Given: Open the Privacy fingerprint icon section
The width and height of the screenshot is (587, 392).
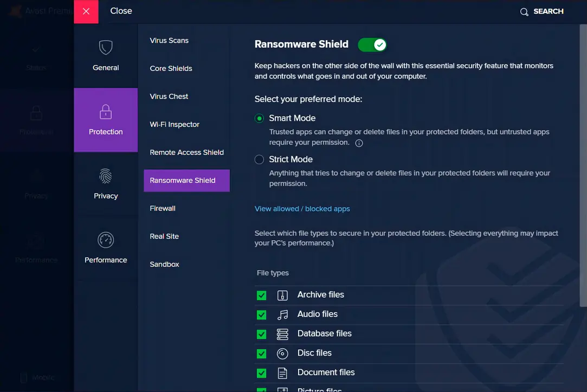Looking at the screenshot, I should [106, 176].
